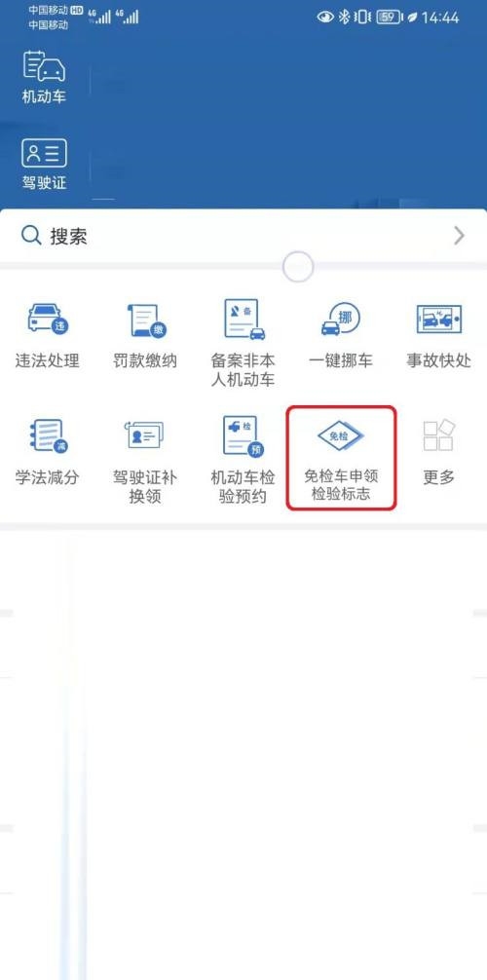
Task: Tap the circular handle below the search bar
Action: pyautogui.click(x=298, y=267)
